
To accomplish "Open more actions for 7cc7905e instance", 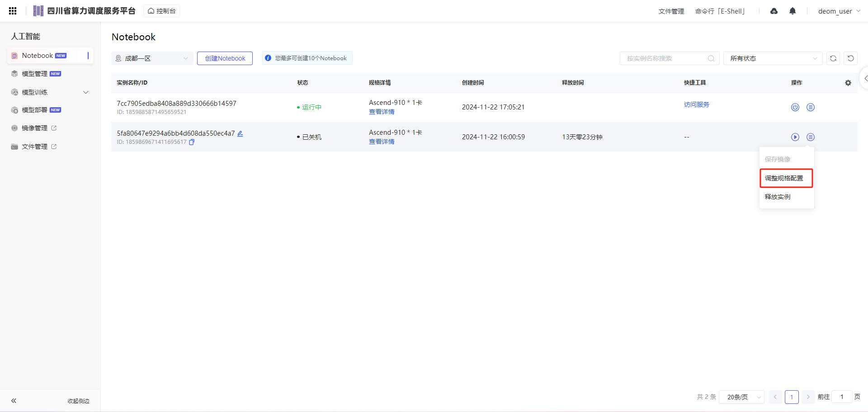I will pyautogui.click(x=811, y=107).
